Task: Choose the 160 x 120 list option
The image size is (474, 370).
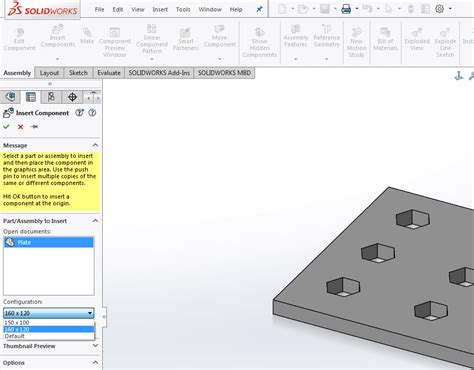Action: (49, 329)
